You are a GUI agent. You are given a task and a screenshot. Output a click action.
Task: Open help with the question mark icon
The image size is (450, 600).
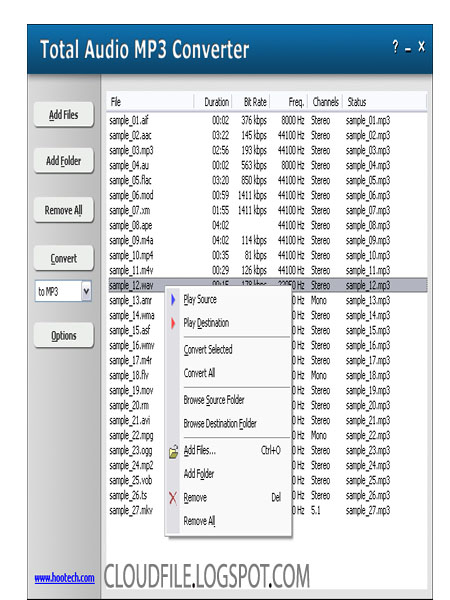coord(396,47)
